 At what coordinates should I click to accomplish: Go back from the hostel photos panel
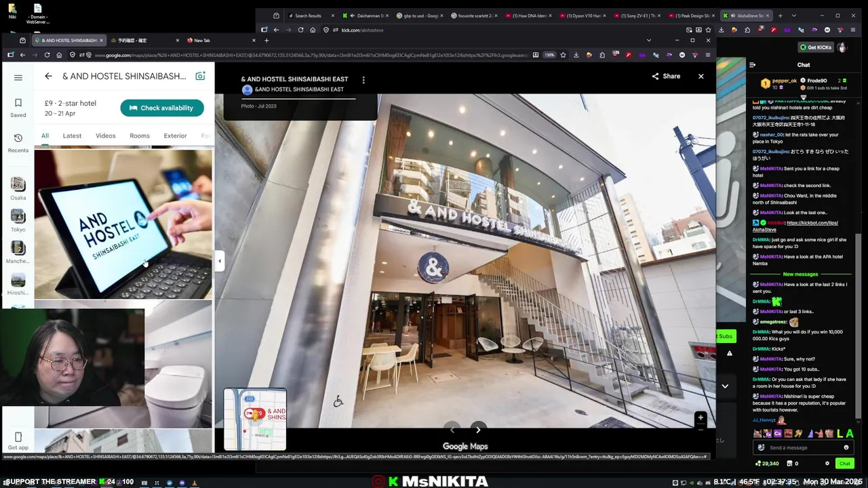click(x=48, y=77)
